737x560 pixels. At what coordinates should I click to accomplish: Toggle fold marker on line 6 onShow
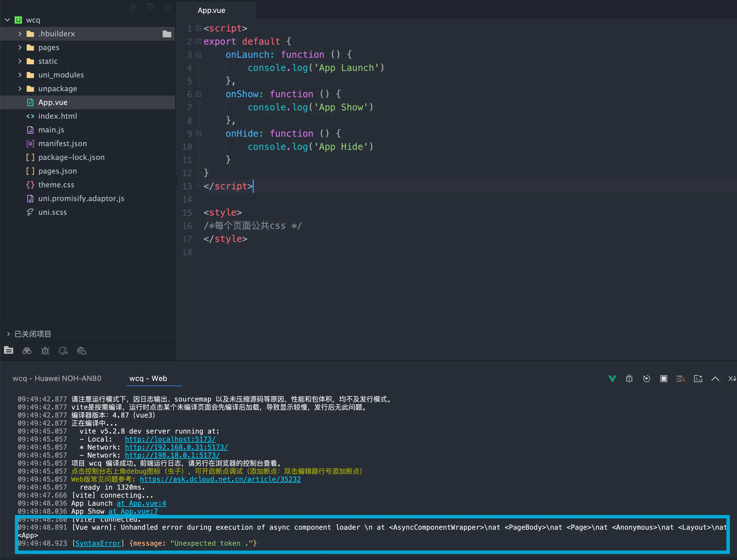tap(199, 94)
